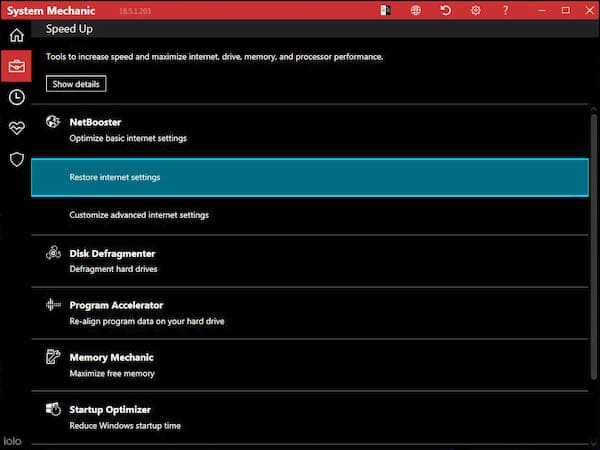Click 'Defragment hard drives' description
Image resolution: width=600 pixels, height=450 pixels.
coord(113,269)
